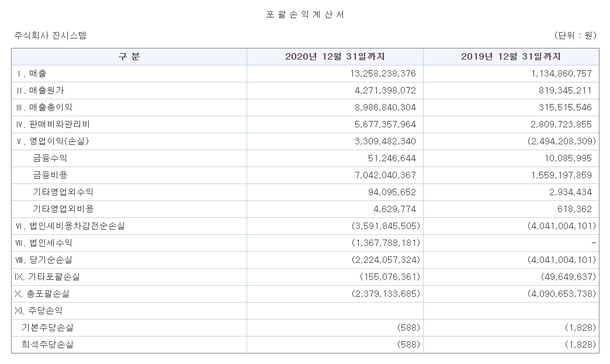Click the unit label (단위 : 원)

pyautogui.click(x=575, y=36)
